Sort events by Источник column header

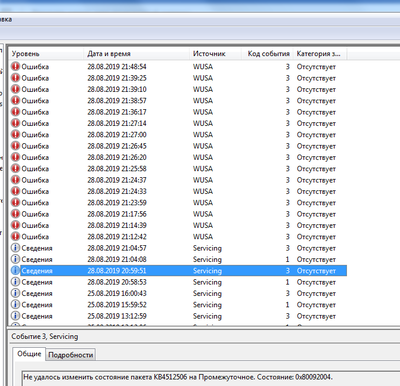(216, 54)
